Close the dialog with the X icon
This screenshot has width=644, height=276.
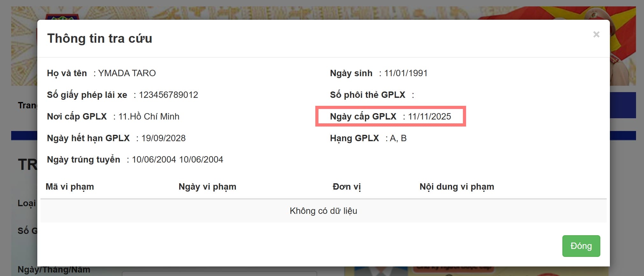pyautogui.click(x=596, y=34)
